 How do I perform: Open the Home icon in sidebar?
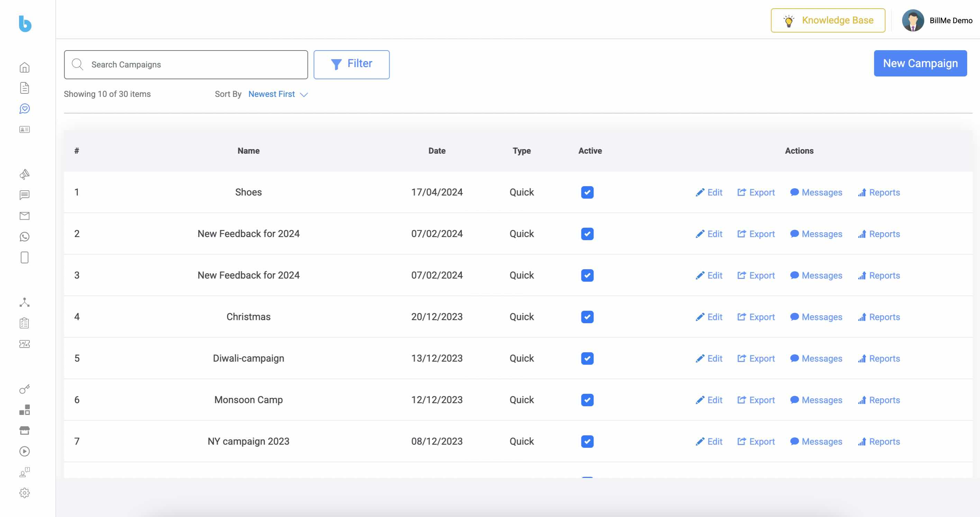pyautogui.click(x=24, y=67)
